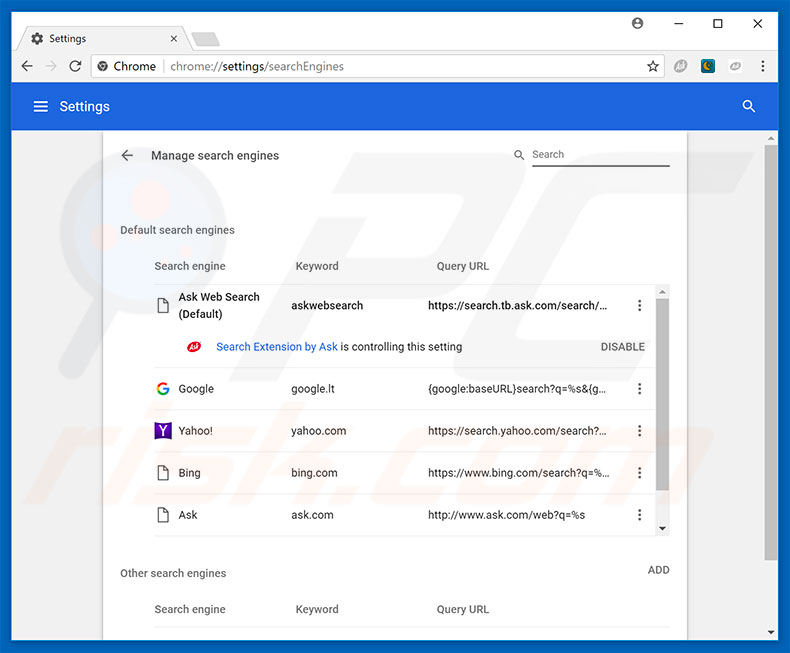This screenshot has height=653, width=790.
Task: Click the address bar showing chrome://settings/searchEngines
Action: (x=400, y=66)
